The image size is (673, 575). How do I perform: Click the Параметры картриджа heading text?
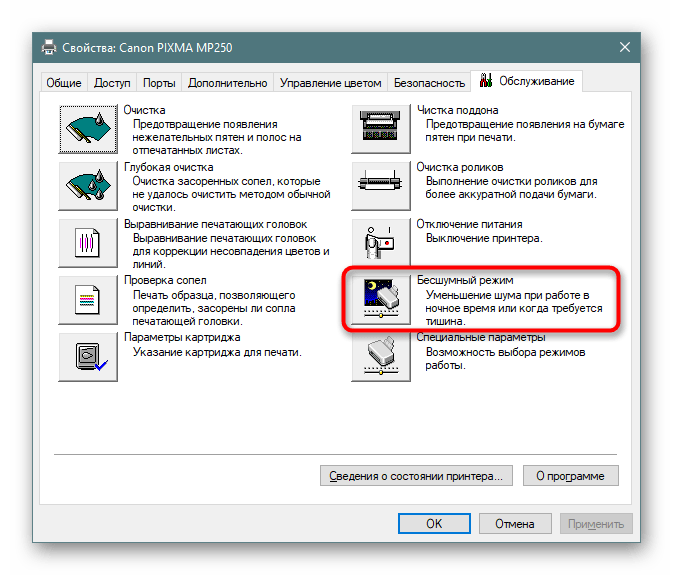182,337
